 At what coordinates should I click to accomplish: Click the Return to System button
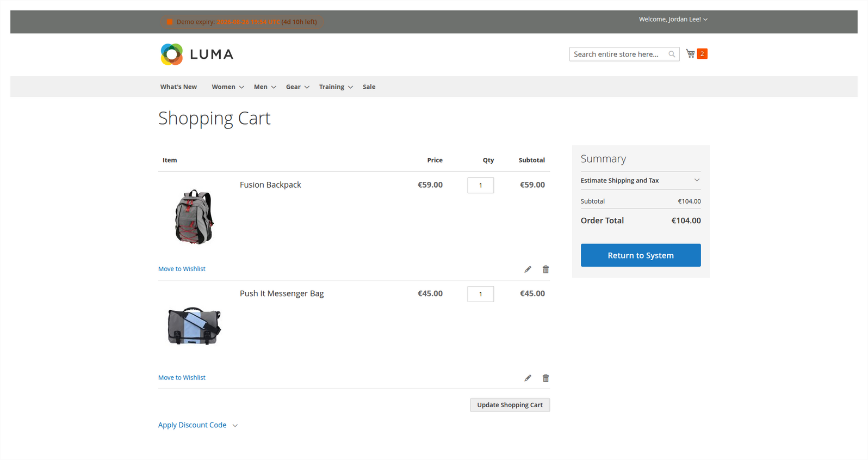pyautogui.click(x=641, y=255)
